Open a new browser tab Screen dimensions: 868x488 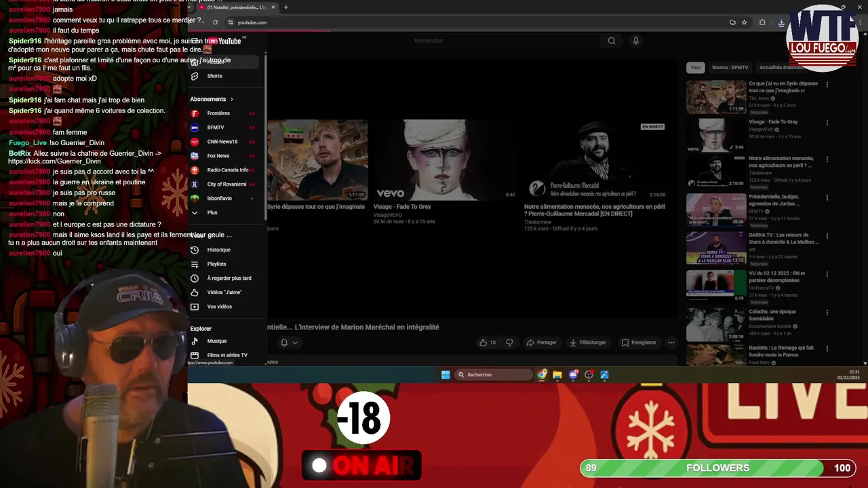285,7
